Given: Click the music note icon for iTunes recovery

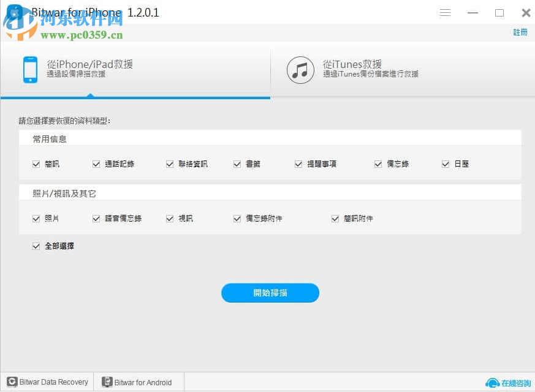Looking at the screenshot, I should pyautogui.click(x=300, y=70).
